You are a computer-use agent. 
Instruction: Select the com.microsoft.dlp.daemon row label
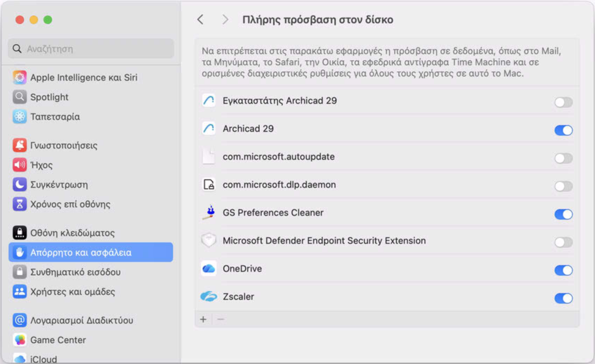279,185
